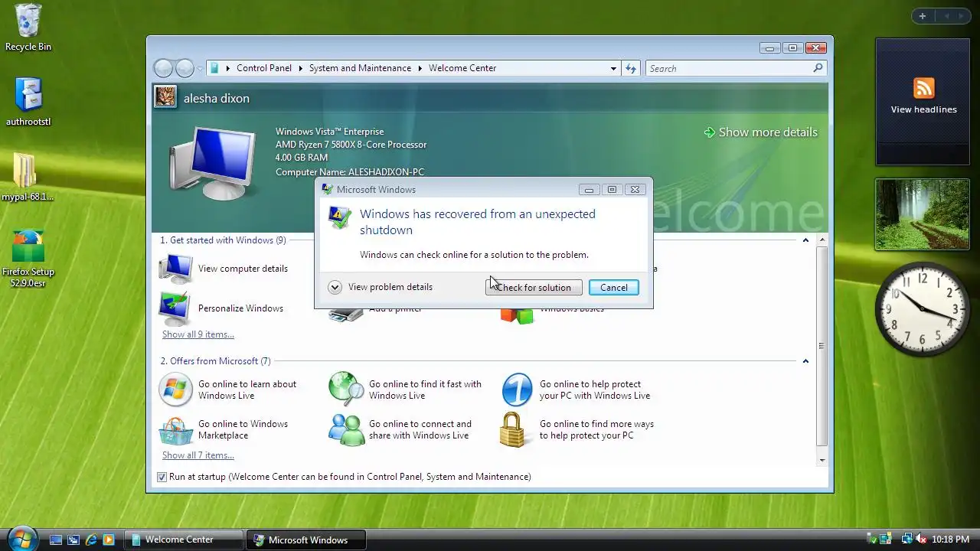
Task: Open the recent pages dropdown next to Forward
Action: 200,68
